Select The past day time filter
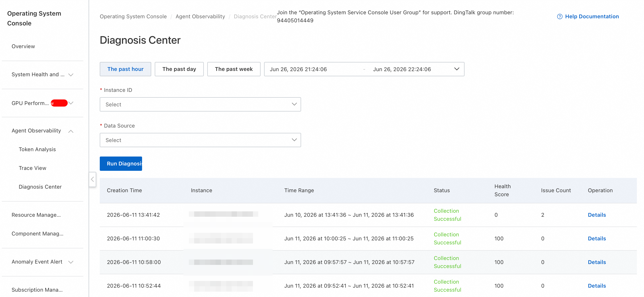 pyautogui.click(x=179, y=69)
